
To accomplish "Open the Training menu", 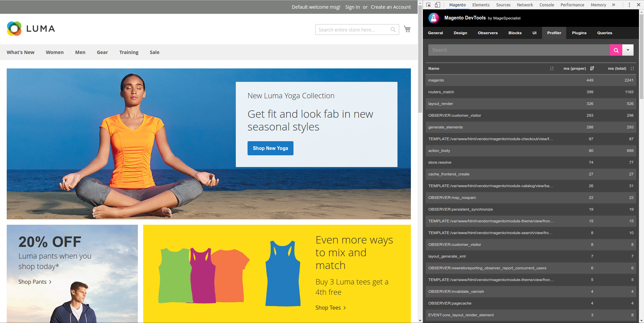I will click(129, 52).
